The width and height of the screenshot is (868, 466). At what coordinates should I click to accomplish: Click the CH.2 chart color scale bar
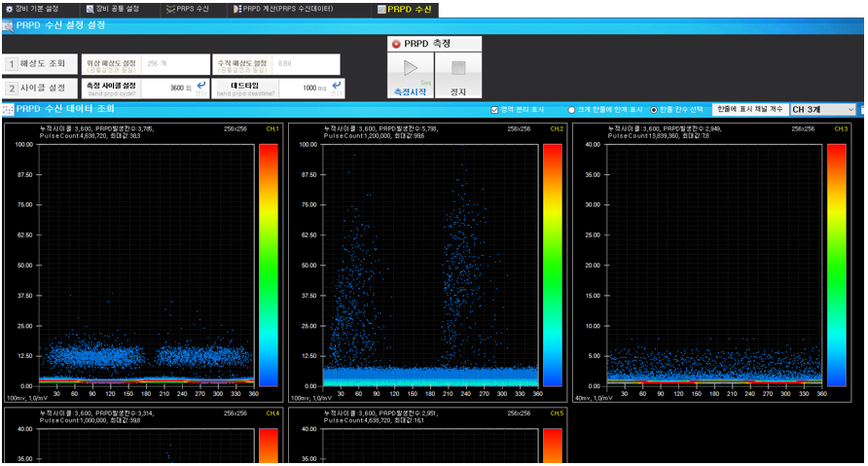tap(552, 265)
